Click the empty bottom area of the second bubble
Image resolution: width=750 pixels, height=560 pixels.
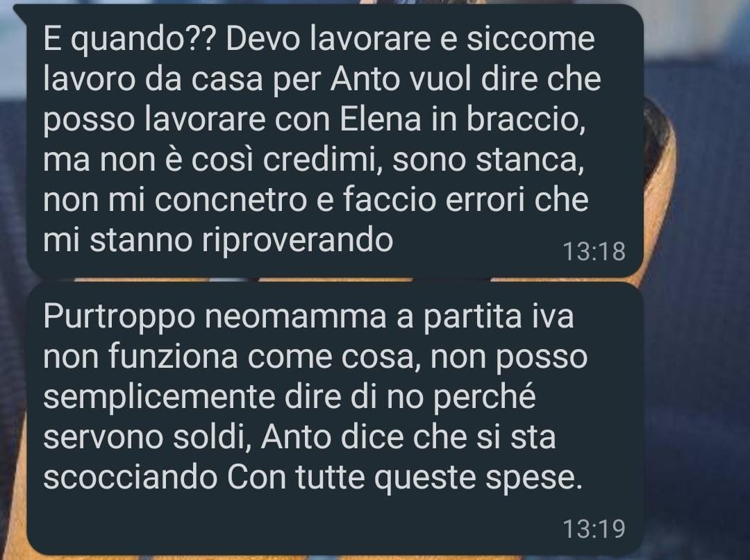[287, 525]
